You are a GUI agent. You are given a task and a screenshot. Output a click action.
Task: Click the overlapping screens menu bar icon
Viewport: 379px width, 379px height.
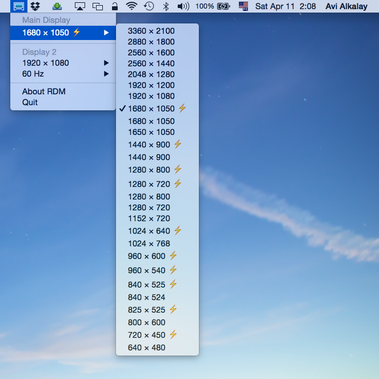97,6
